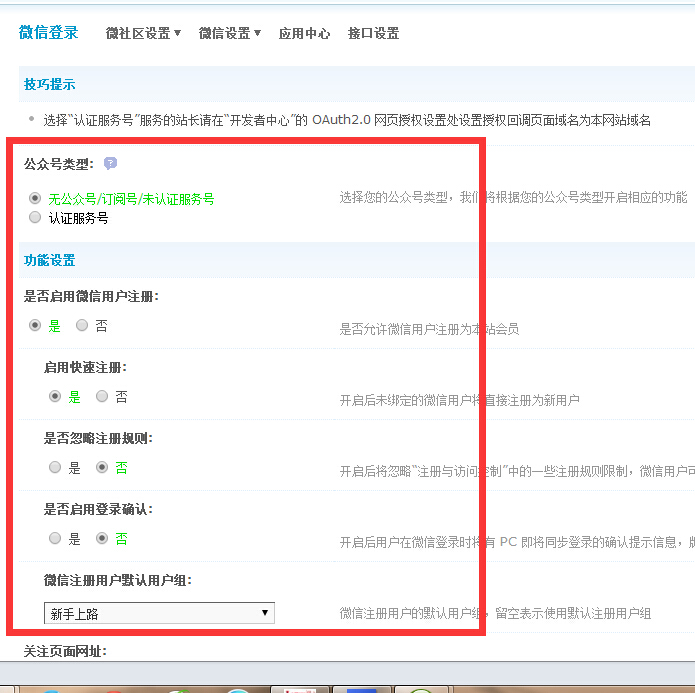Click the OAuth2.0 tip text line
The height and width of the screenshot is (693, 695).
(347, 120)
